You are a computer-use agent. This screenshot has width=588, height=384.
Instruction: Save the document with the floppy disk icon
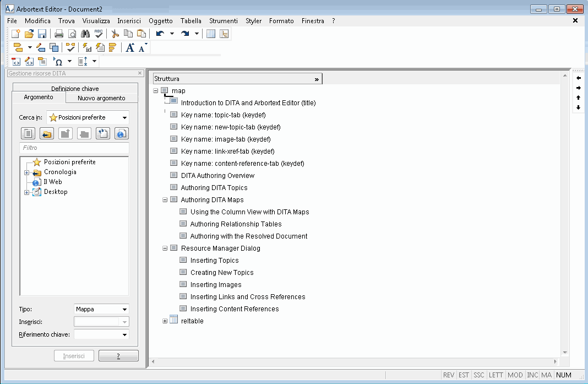pos(42,34)
